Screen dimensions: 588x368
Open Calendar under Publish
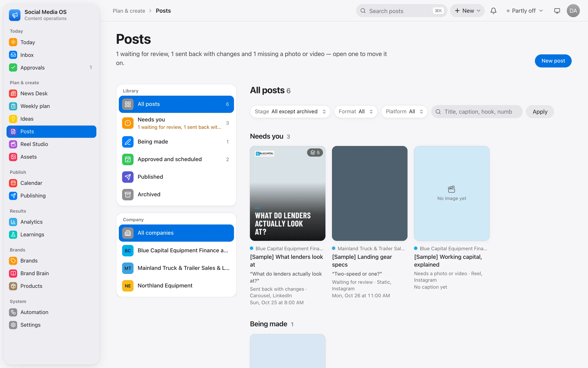pyautogui.click(x=51, y=183)
